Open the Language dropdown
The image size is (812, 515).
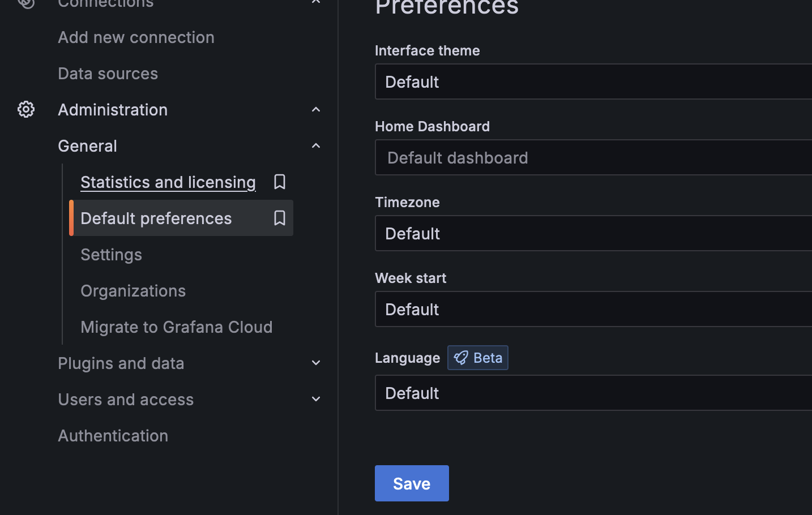[x=592, y=393]
